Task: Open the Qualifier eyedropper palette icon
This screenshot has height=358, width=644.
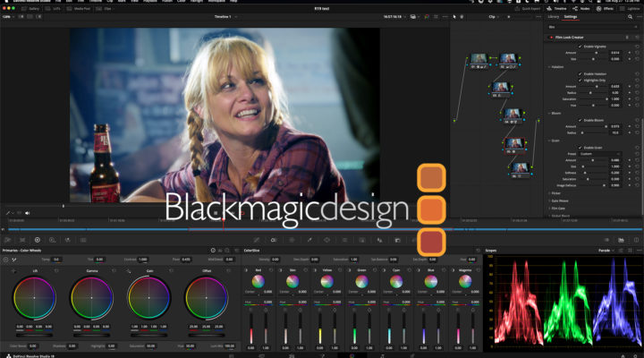Action: pyautogui.click(x=309, y=240)
